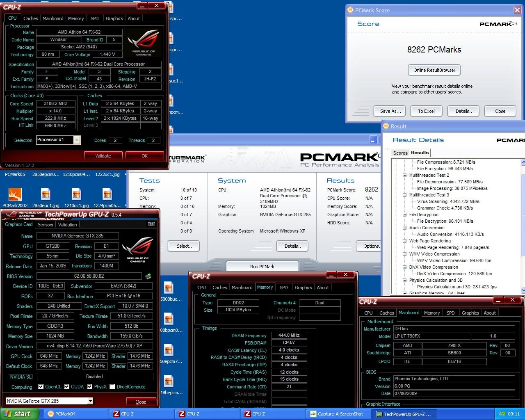Toggle the OpenCL checkbox in GPU-Z
The width and height of the screenshot is (525, 420).
click(x=41, y=386)
